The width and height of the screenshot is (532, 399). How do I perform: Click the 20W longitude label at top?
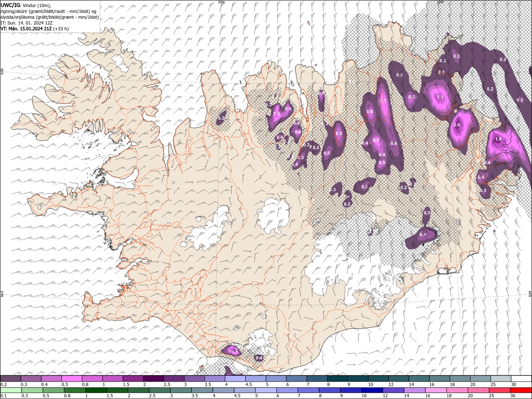pos(221,2)
